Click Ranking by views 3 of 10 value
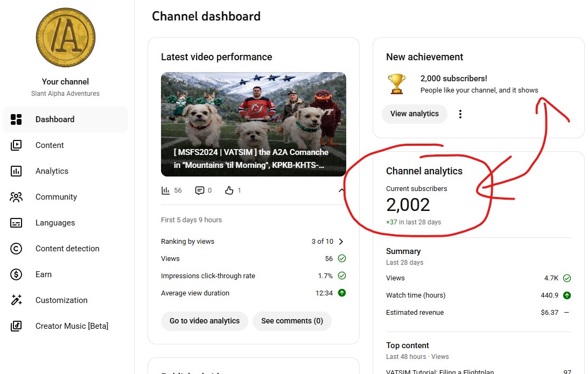588x374 pixels. pyautogui.click(x=322, y=241)
